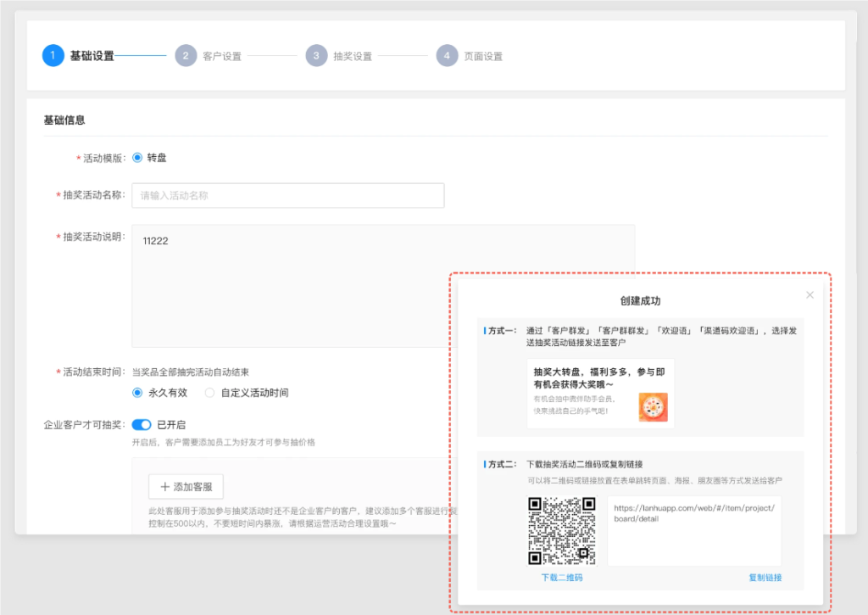Viewport: 868px width, 615px height.
Task: Focus the 抽奖活动名称 input field
Action: click(287, 195)
